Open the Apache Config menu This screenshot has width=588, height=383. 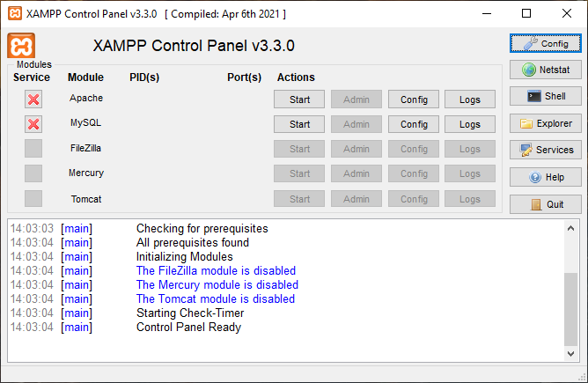414,99
